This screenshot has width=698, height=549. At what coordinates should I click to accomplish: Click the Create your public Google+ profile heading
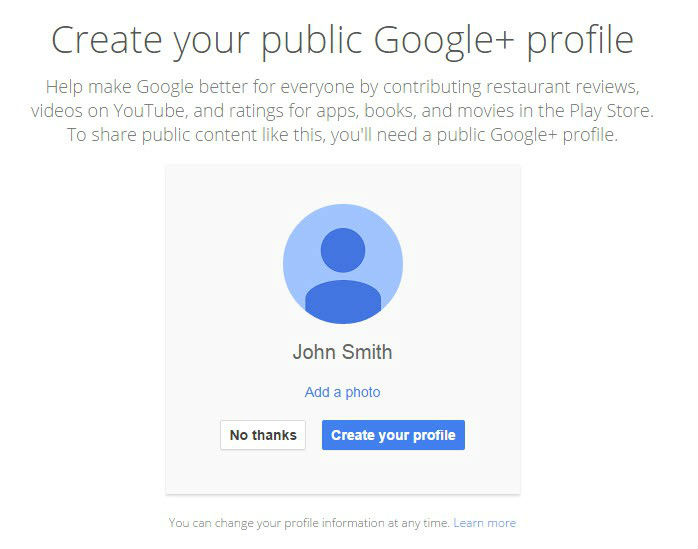(342, 40)
